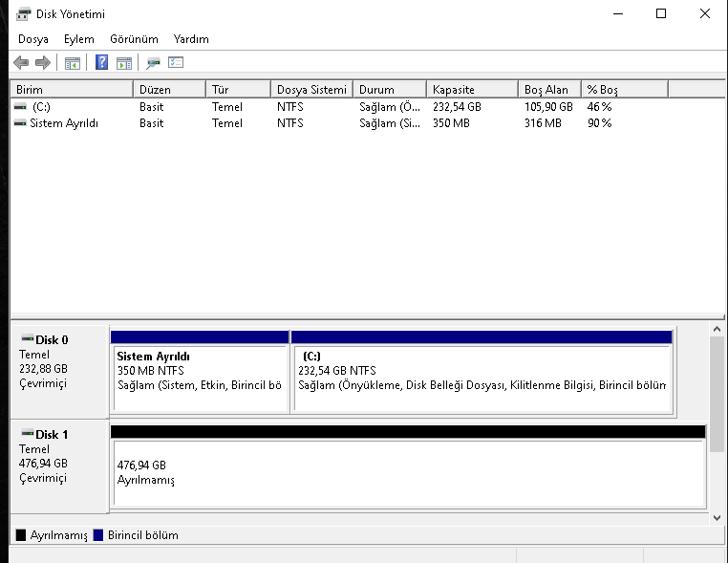Click the checklist properties toolbar icon

coord(175,63)
